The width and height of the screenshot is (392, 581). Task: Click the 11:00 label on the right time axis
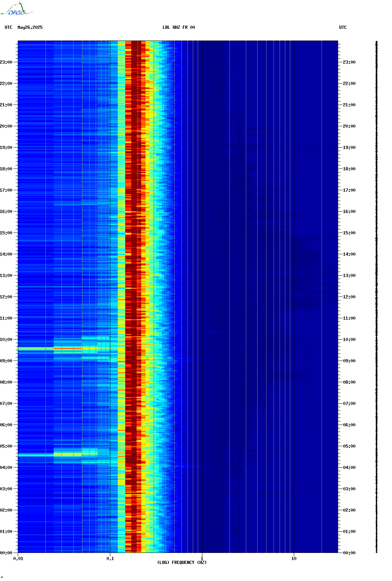pyautogui.click(x=349, y=318)
